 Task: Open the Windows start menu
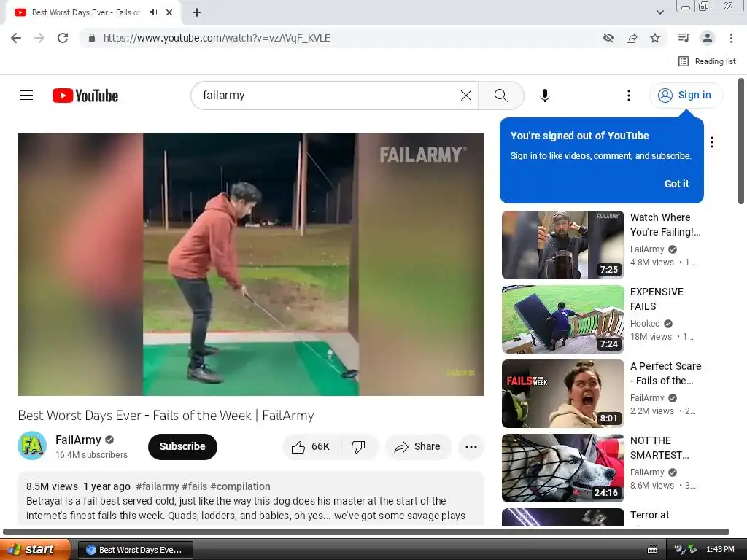(35, 550)
